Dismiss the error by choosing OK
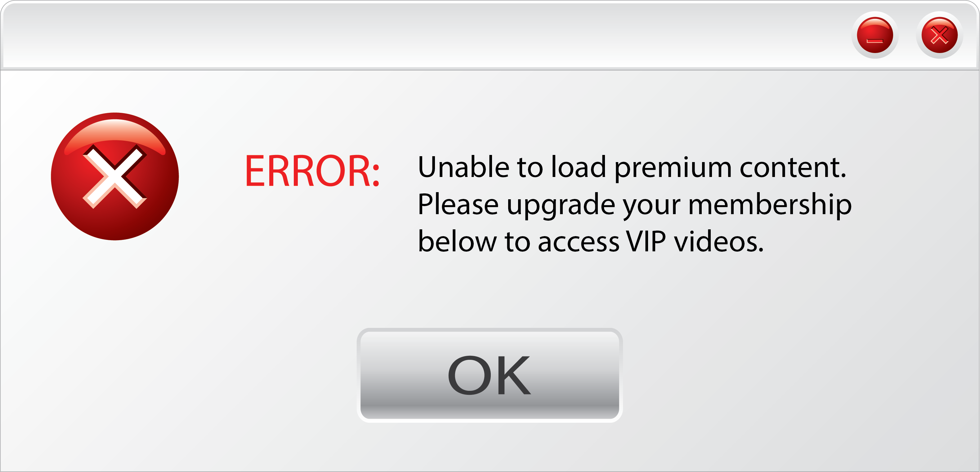Screen dimensions: 980x472 (490, 375)
